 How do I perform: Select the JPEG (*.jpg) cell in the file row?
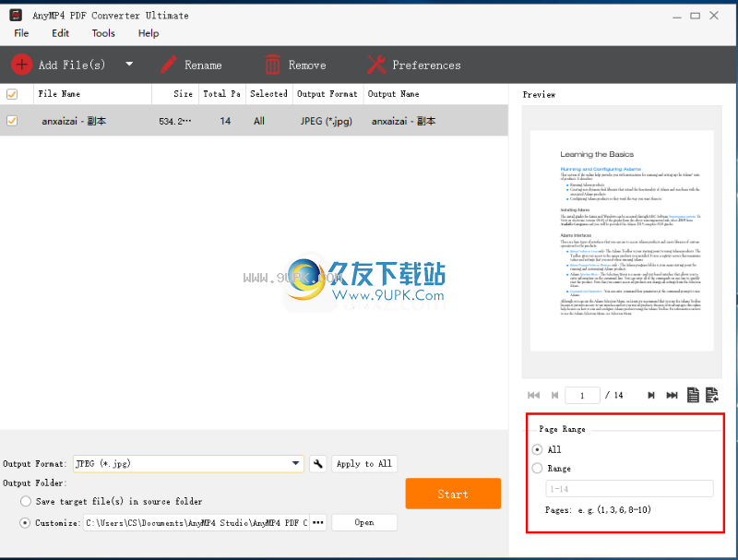pos(327,122)
